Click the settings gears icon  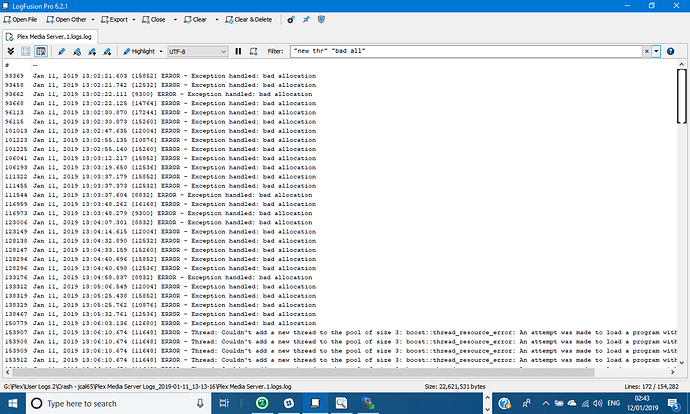click(x=291, y=19)
